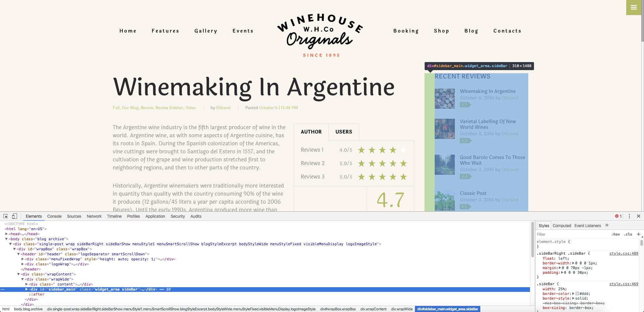The height and width of the screenshot is (312, 644).
Task: Activate the inspect element picker icon
Action: click(x=6, y=216)
